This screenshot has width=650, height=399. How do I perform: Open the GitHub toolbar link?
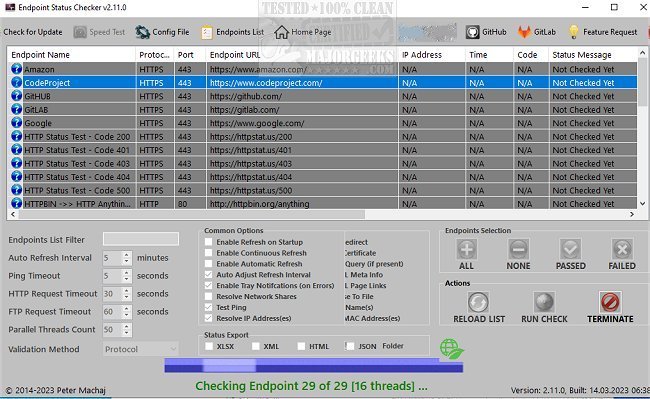486,32
